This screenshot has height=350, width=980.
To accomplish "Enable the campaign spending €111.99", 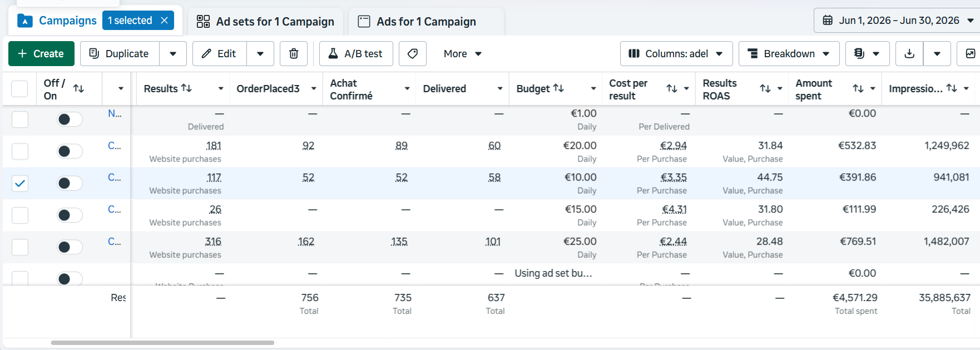I will point(70,215).
